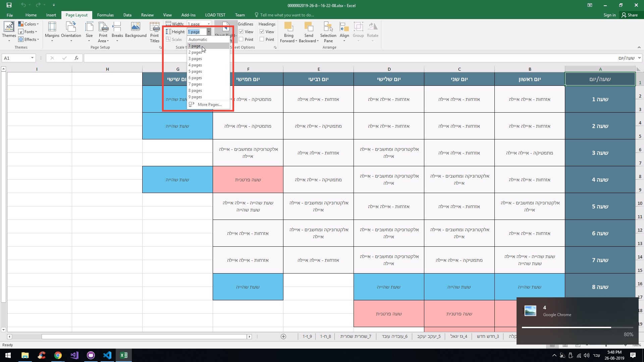This screenshot has height=362, width=644.
Task: Open the sheet tab 3_חדש חדש
Action: 488,337
